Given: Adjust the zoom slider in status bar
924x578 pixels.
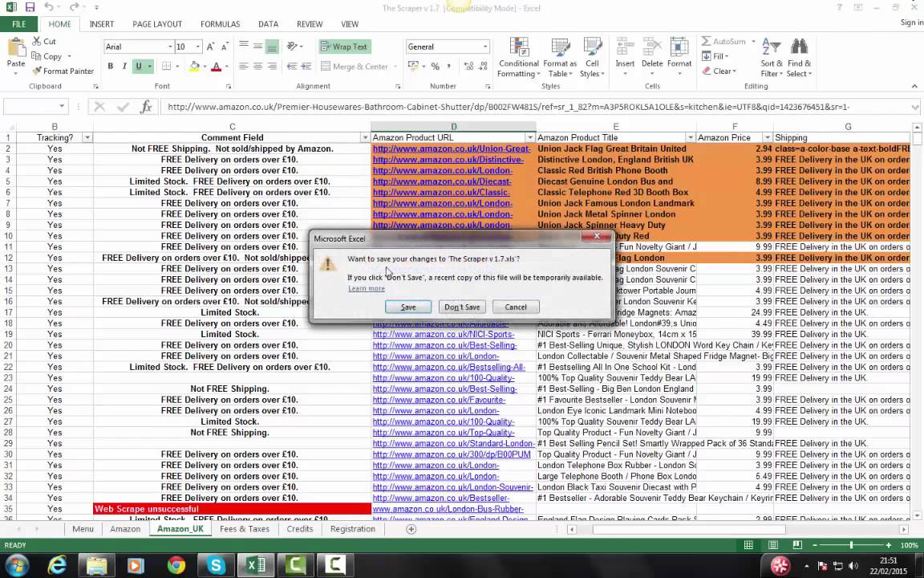Looking at the screenshot, I should 851,545.
